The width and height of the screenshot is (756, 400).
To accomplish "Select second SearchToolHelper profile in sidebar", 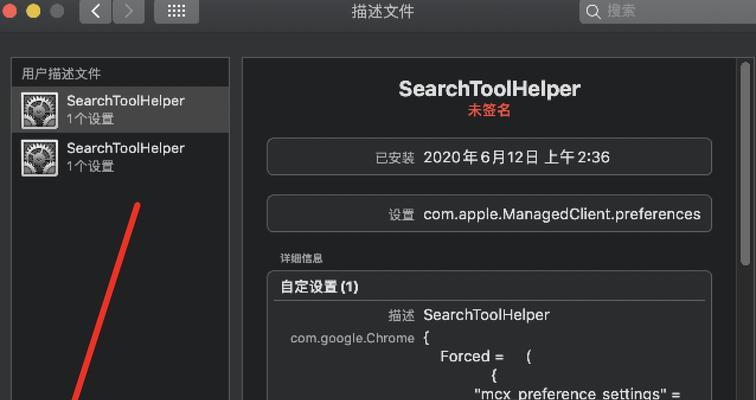I will [x=121, y=157].
